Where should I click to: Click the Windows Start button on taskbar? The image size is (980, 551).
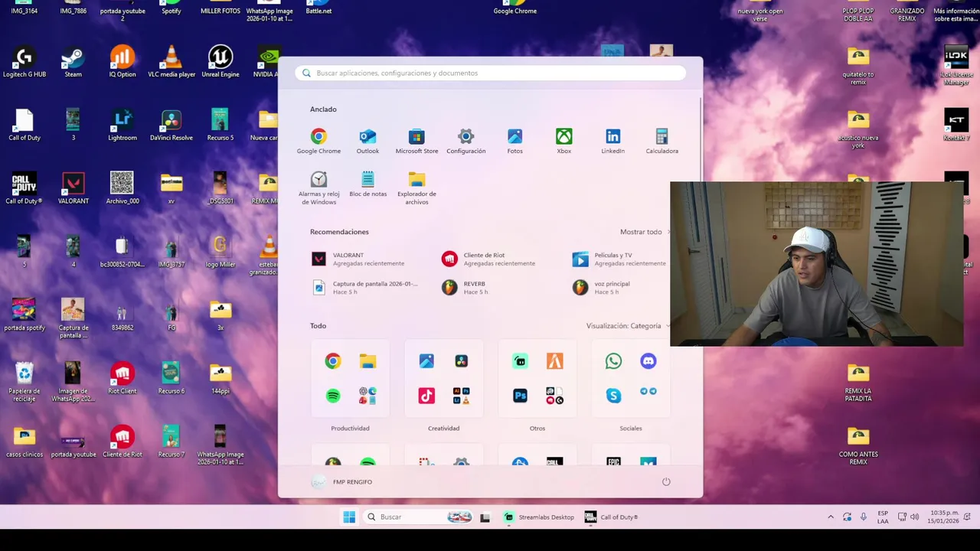point(349,517)
